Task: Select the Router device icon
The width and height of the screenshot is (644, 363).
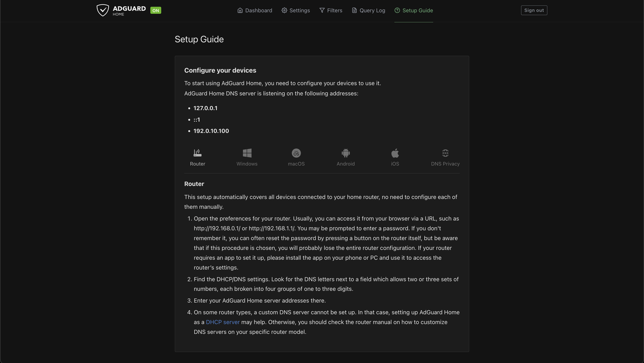Action: pyautogui.click(x=197, y=153)
